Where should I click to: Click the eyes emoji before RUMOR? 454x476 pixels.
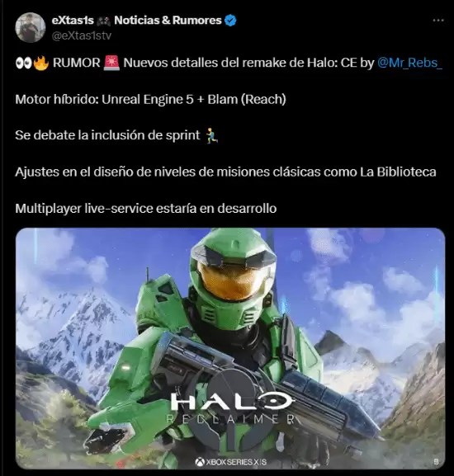pos(23,63)
